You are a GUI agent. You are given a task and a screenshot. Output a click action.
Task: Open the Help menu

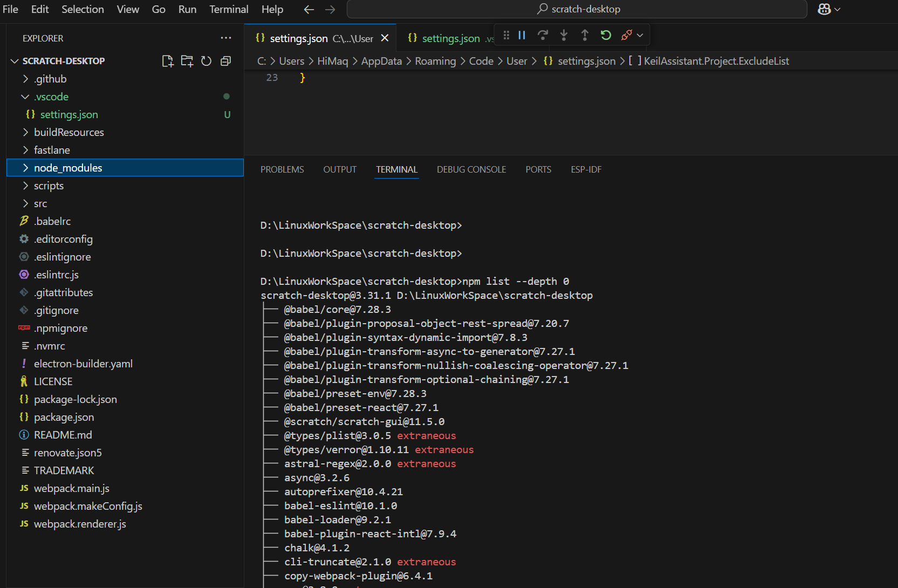point(272,9)
